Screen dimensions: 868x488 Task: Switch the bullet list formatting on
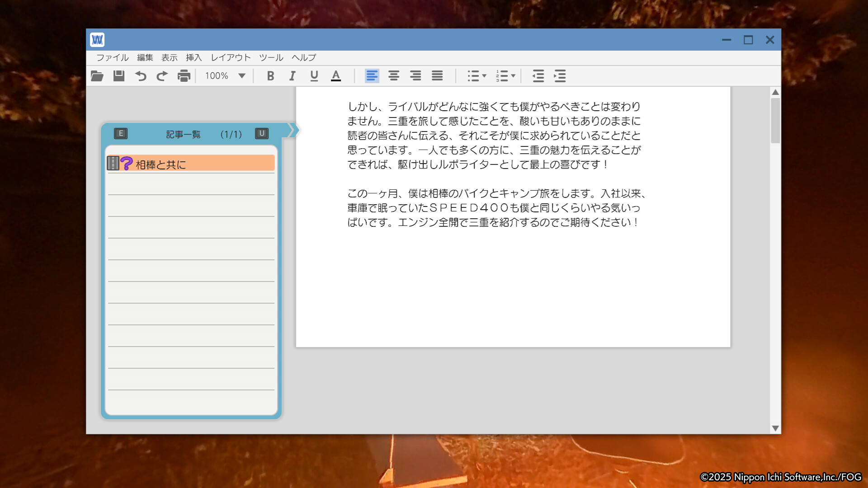coord(474,76)
